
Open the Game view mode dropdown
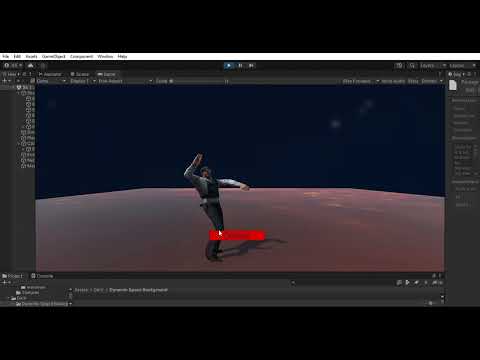(51, 81)
